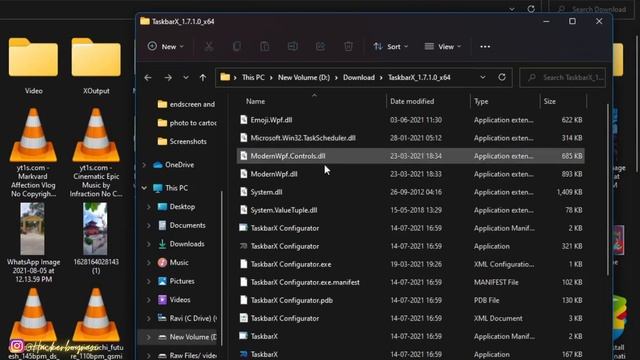Click TaskbarX application icon (167 KB)
The image size is (640, 360).
coord(243,354)
